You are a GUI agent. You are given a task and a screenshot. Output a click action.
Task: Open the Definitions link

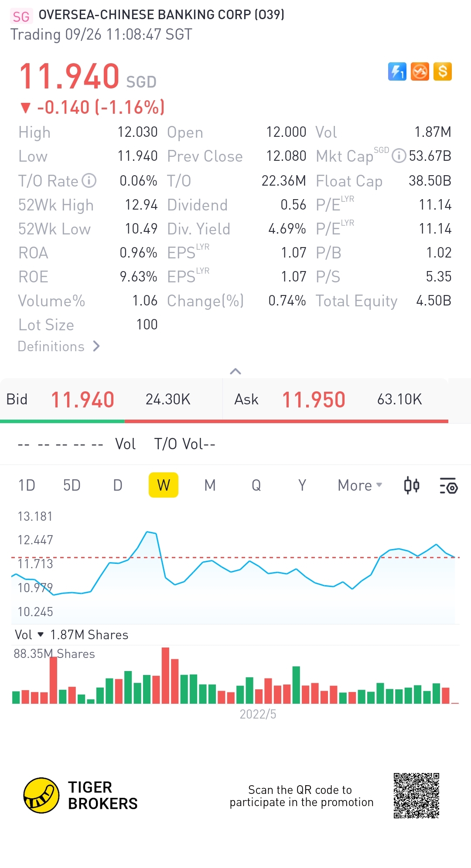[x=59, y=346]
